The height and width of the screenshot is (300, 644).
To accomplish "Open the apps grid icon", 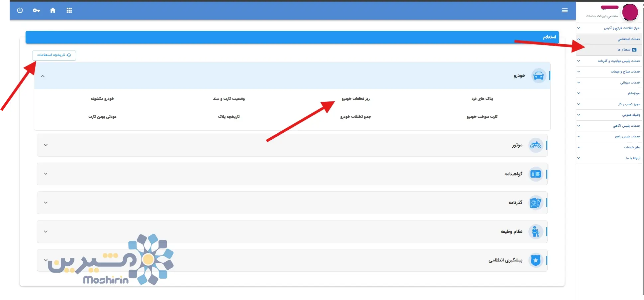I will [69, 10].
